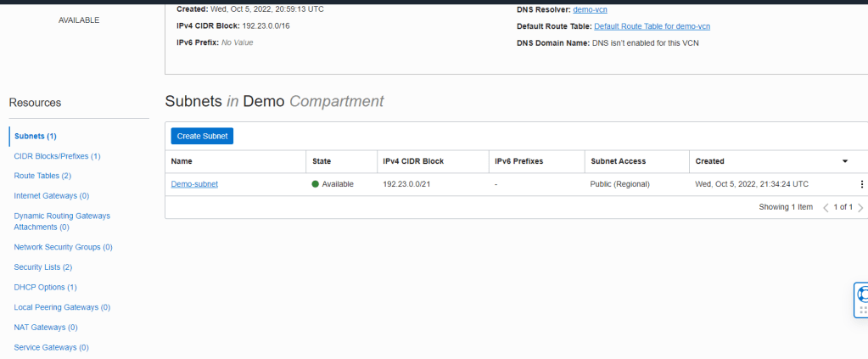Select CIDR Blocks/Prefixes (1) resource
This screenshot has width=868, height=359.
tap(57, 156)
